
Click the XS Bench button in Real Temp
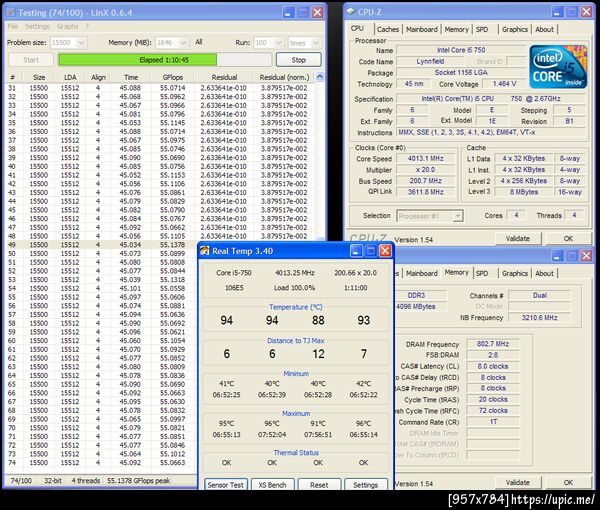click(x=272, y=485)
